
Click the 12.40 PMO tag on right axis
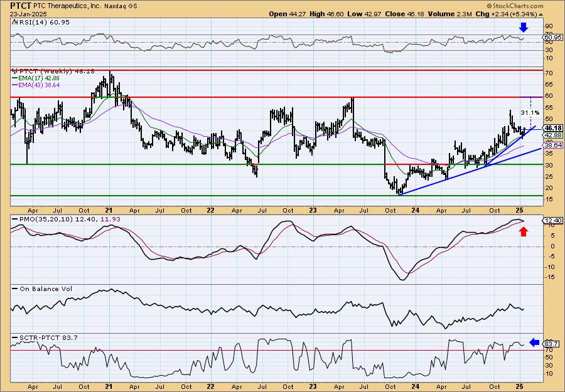tap(552, 220)
